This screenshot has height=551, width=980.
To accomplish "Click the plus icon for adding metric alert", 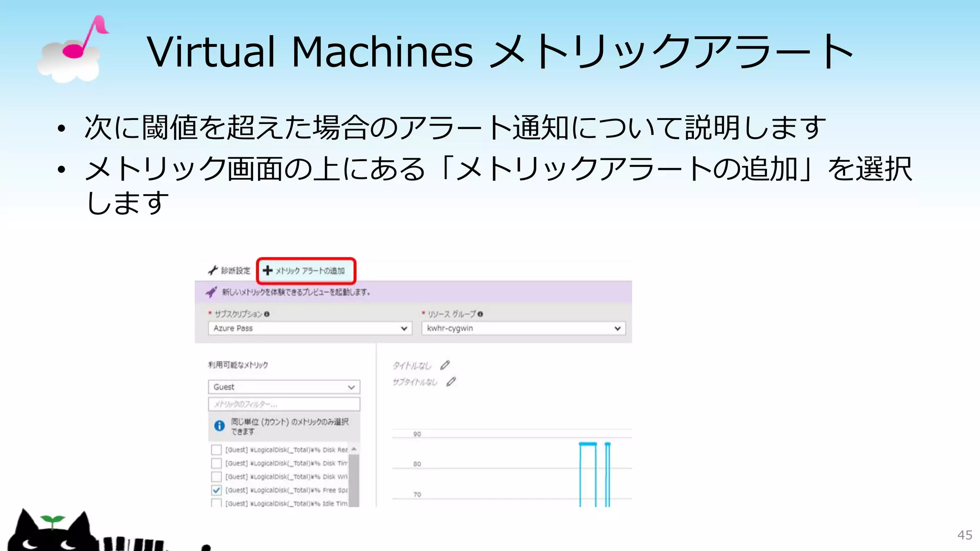I will pos(267,271).
